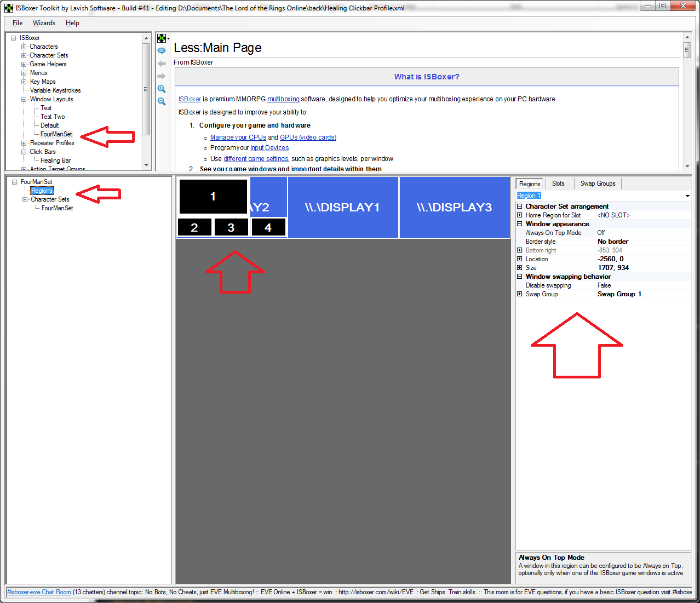Open the multiboxing link
Screen dimensions: 700x603
coord(283,99)
